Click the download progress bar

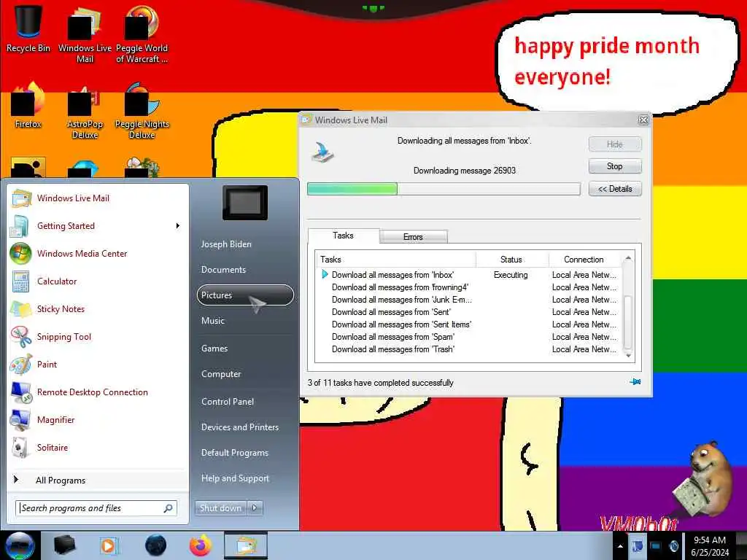pos(444,189)
